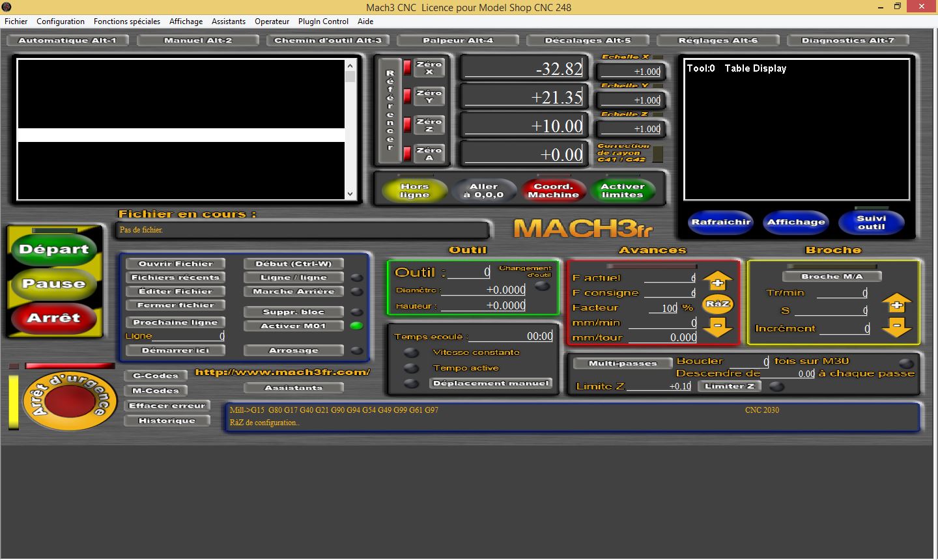Screen dimensions: 938x560
Task: Open the PlugIn Control menu
Action: (x=324, y=21)
